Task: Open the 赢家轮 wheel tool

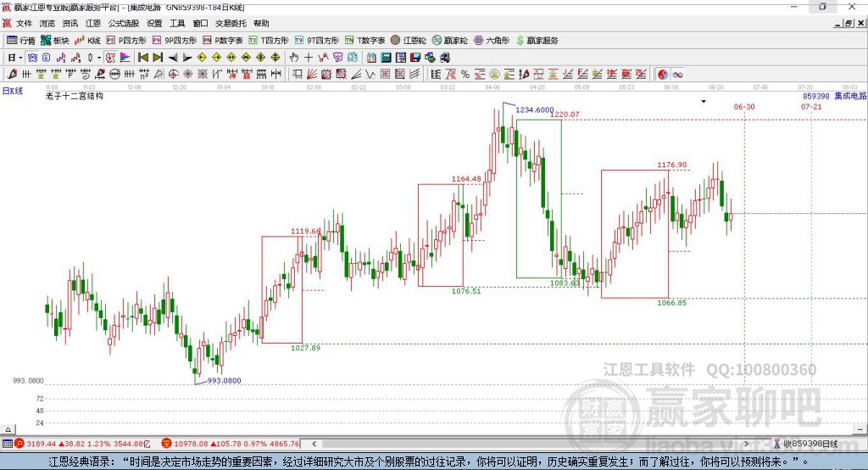Action: pos(449,41)
